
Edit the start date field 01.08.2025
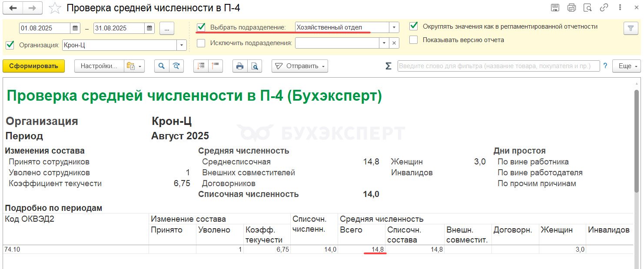[45, 28]
